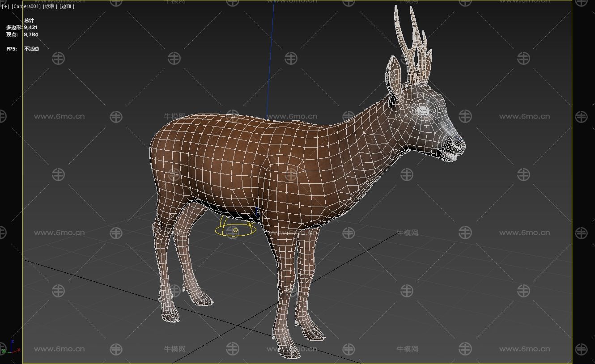Open the Camera001 view label menu
This screenshot has width=595, height=364.
click(26, 7)
